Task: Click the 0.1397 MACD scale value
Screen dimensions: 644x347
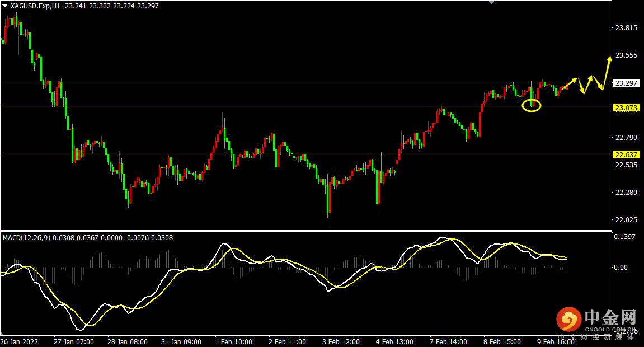Action: coord(626,237)
